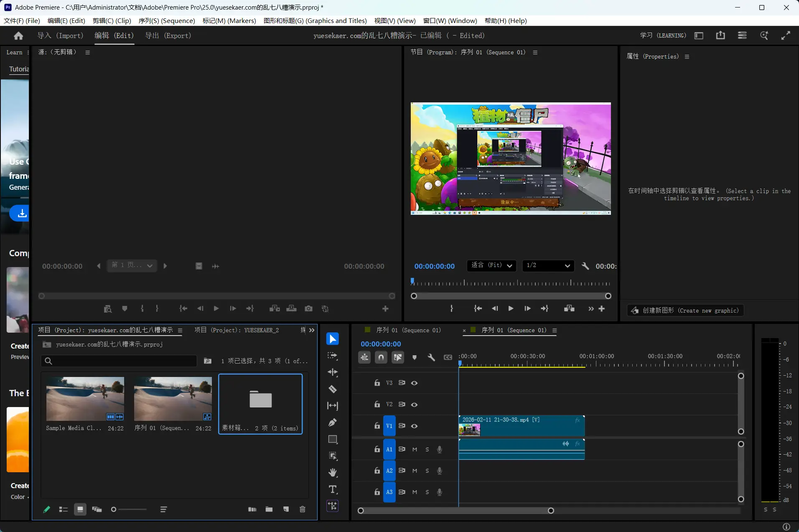799x532 pixels.
Task: Click Create new graphic button
Action: (x=685, y=310)
